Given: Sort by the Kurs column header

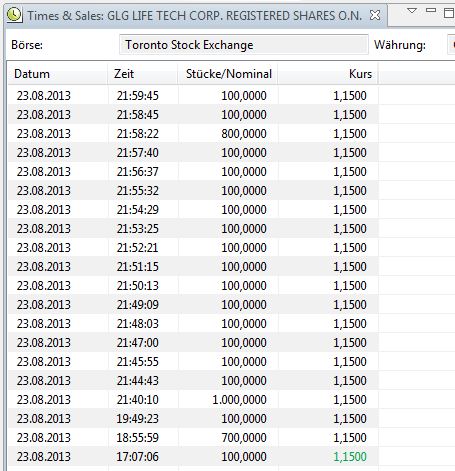Looking at the screenshot, I should coord(328,74).
